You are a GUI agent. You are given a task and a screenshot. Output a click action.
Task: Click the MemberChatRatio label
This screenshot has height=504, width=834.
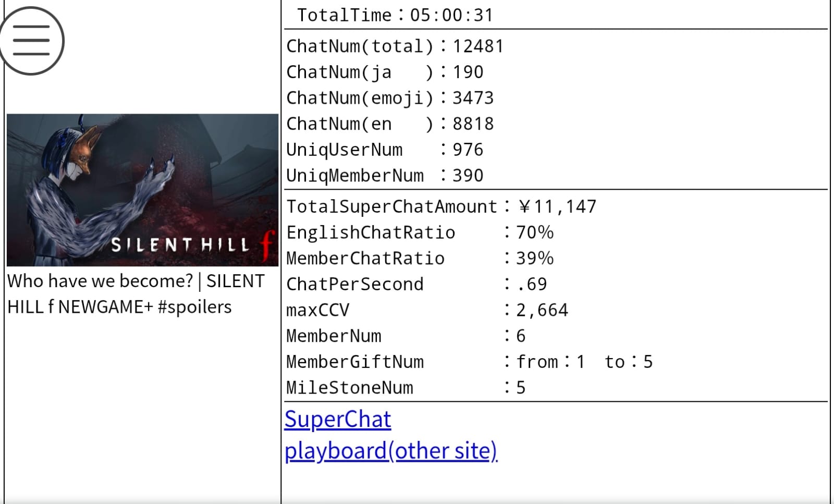(365, 259)
